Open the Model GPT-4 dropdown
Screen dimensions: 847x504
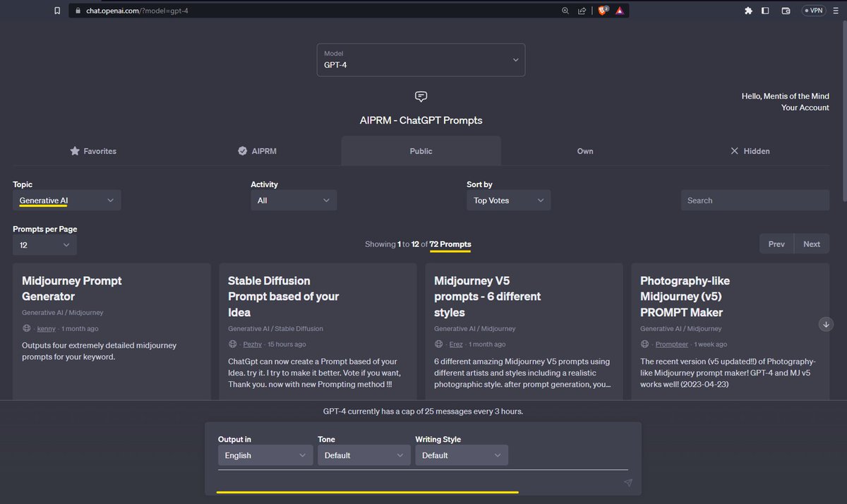(x=421, y=60)
